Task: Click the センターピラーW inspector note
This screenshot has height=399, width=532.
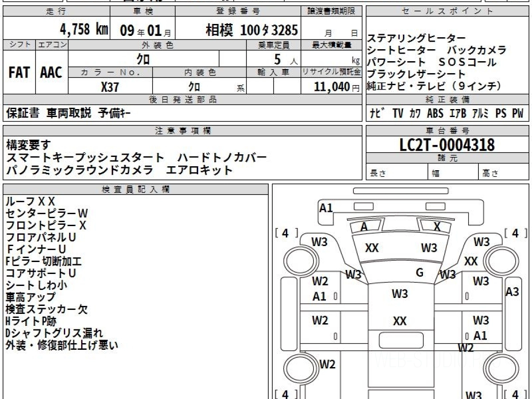Action: click(47, 214)
